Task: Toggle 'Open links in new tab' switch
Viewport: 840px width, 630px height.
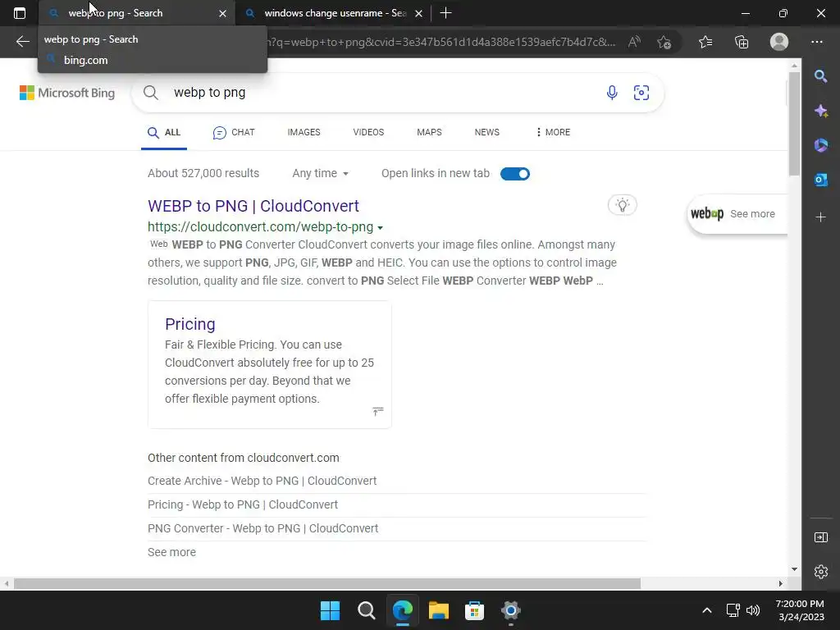Action: coord(515,174)
